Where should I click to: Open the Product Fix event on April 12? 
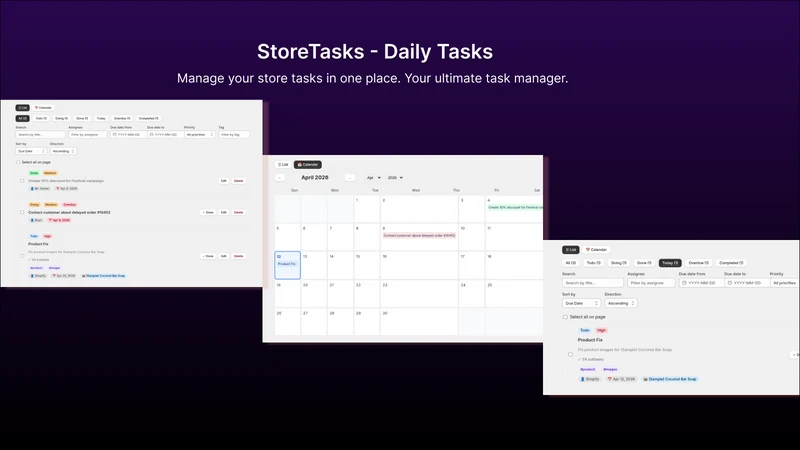pos(287,264)
